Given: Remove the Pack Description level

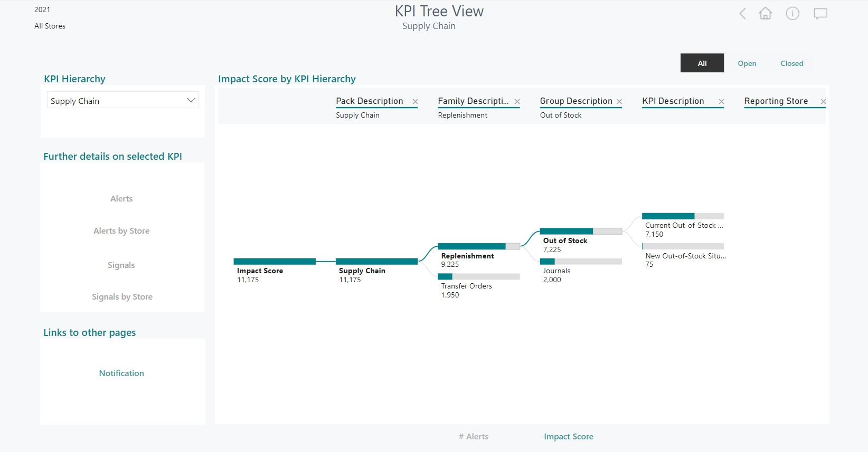Looking at the screenshot, I should coord(416,102).
